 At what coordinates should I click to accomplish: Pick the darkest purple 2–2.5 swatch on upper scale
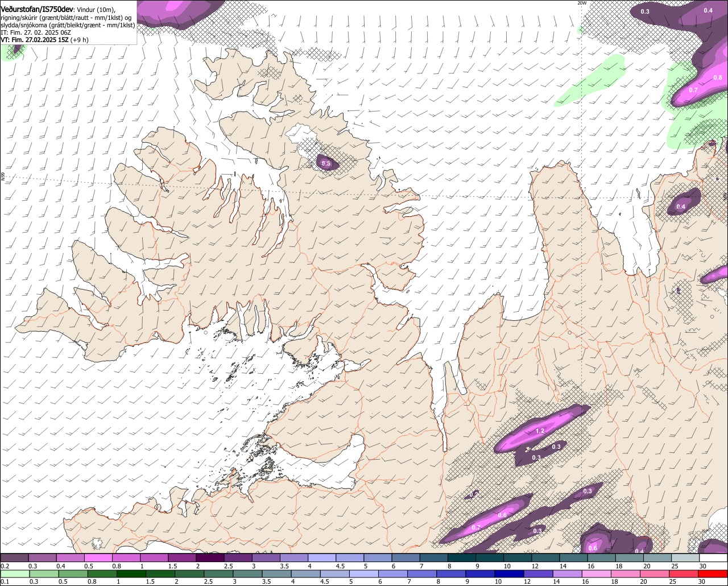pos(210,558)
